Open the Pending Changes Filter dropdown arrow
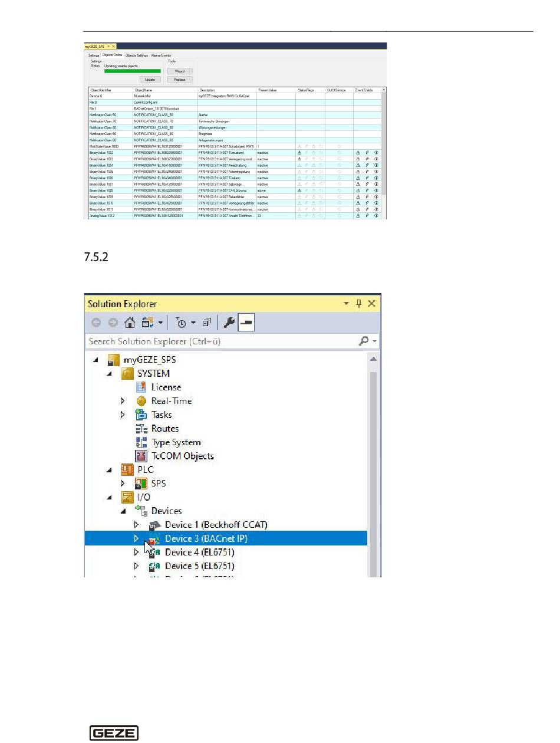This screenshot has width=560, height=743. (193, 323)
